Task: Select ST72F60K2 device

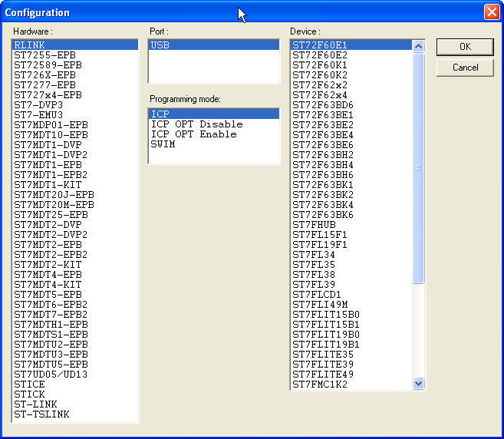Action: pyautogui.click(x=351, y=75)
